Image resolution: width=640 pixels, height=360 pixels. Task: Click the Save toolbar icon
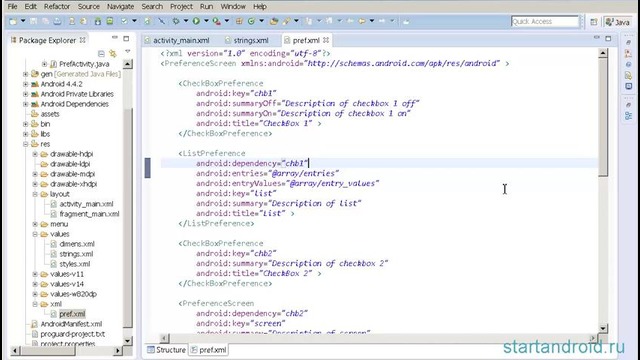tap(33, 21)
